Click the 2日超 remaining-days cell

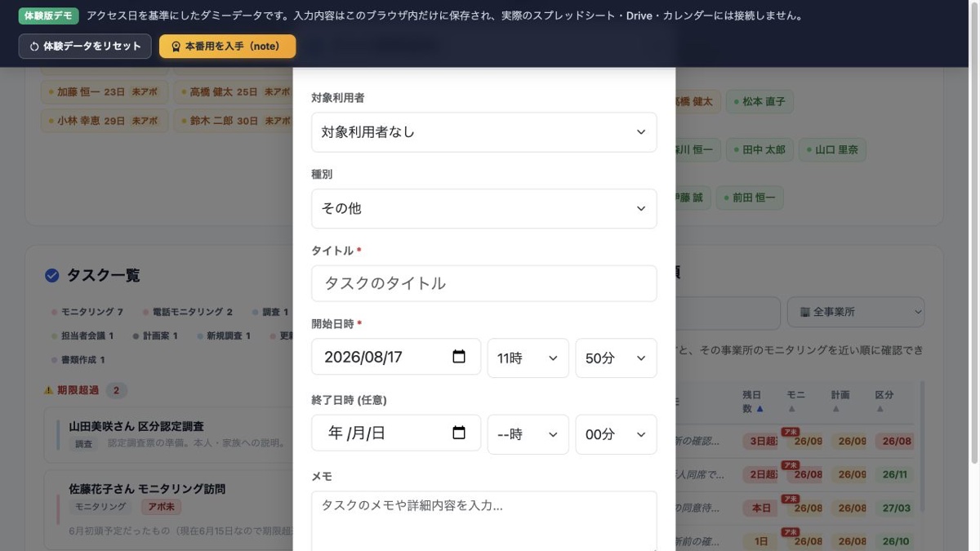click(761, 474)
